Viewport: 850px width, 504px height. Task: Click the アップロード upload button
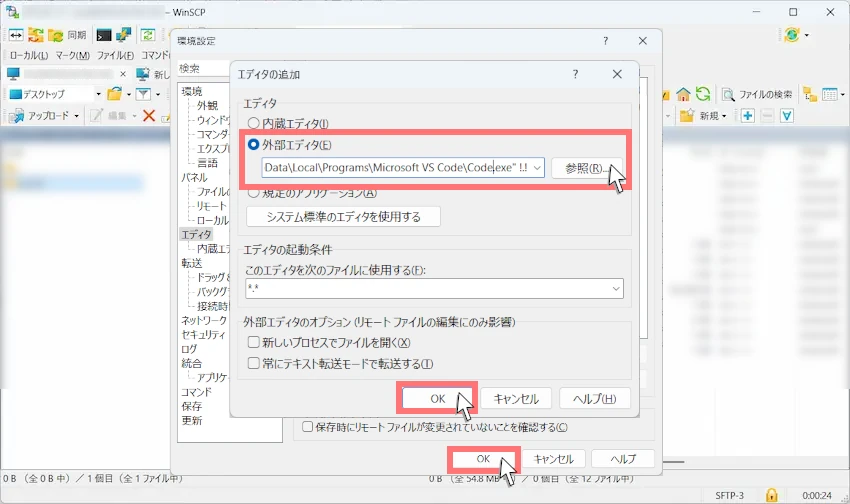pyautogui.click(x=41, y=116)
